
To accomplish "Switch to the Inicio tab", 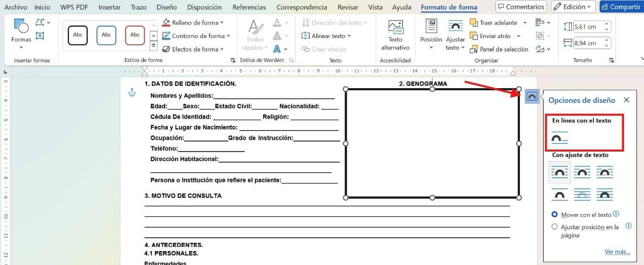I will (42, 7).
